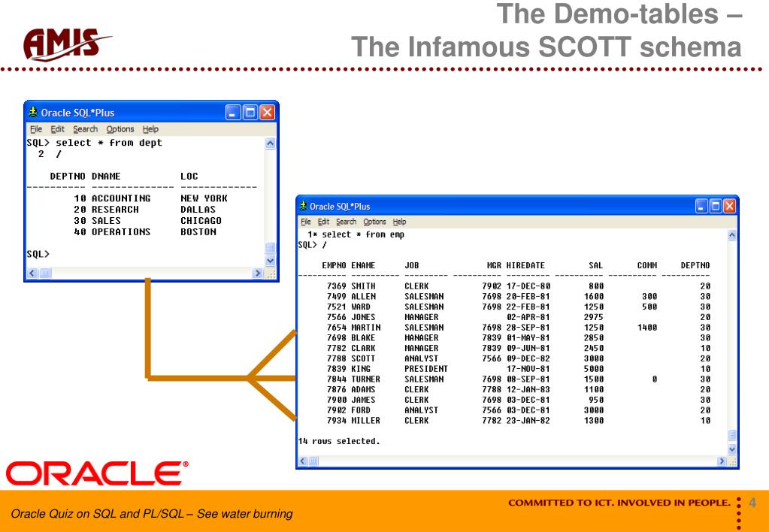Click scroll down arrow in dept window
This screenshot has width=769, height=532.
(270, 260)
